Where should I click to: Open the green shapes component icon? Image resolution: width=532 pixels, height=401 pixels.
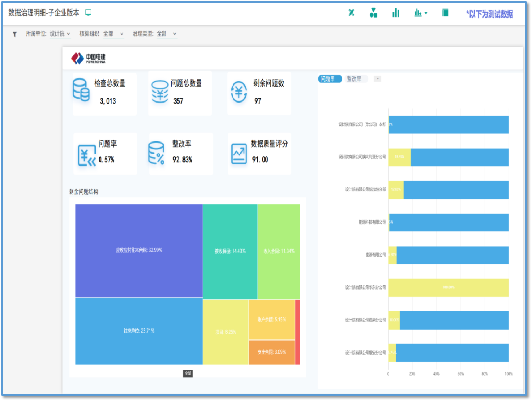click(x=373, y=13)
